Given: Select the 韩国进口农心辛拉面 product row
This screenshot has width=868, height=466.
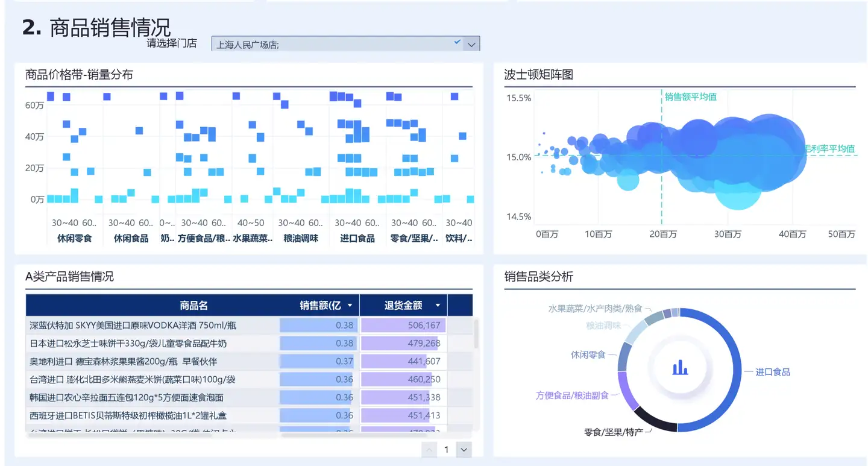Looking at the screenshot, I should [x=250, y=397].
